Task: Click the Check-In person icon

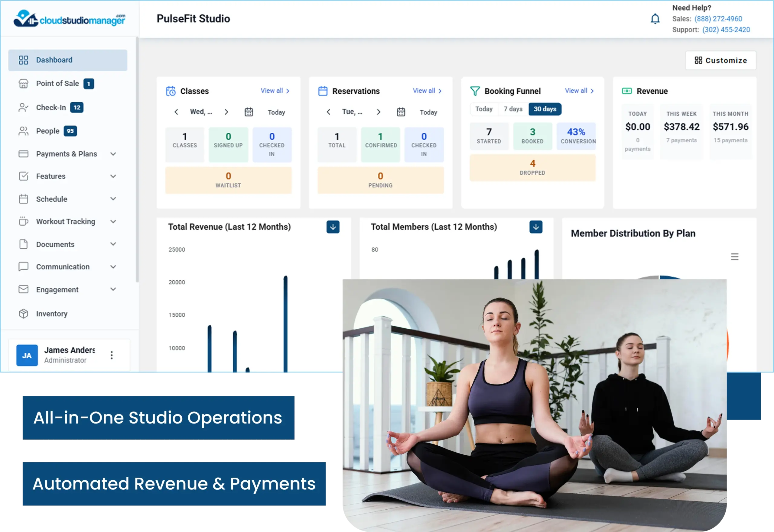Action: (x=23, y=107)
